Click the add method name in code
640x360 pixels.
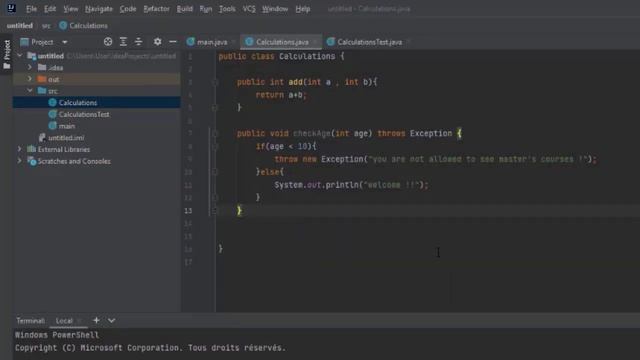[295, 82]
